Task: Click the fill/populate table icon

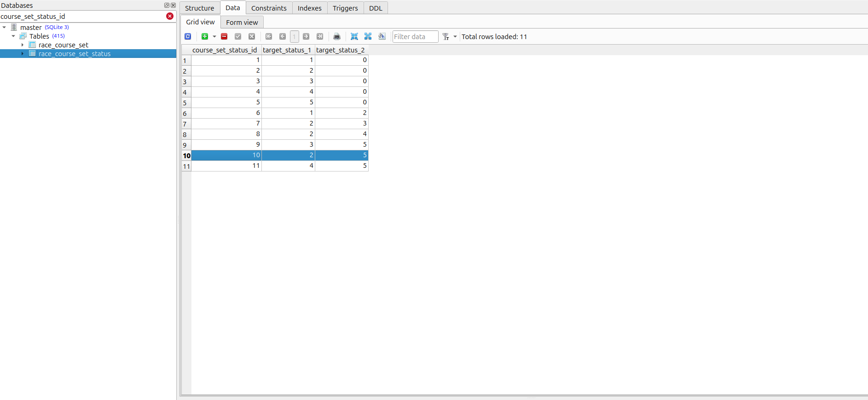Action: click(x=382, y=37)
